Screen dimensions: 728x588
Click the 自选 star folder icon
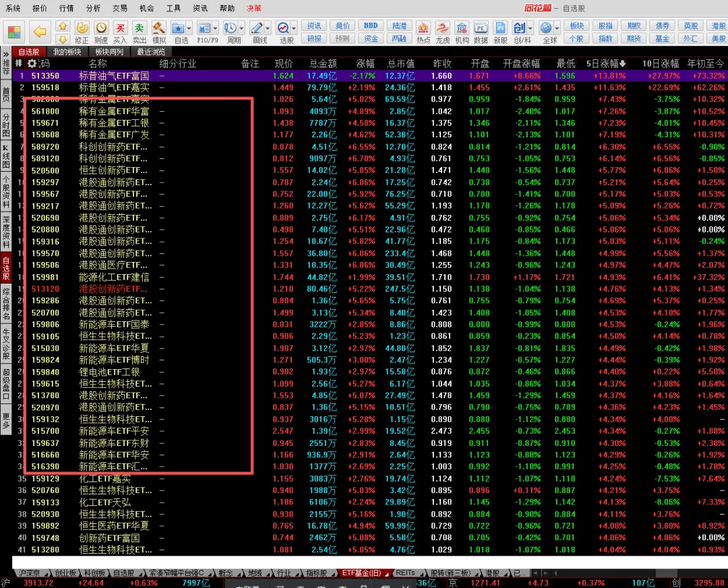pos(179,32)
